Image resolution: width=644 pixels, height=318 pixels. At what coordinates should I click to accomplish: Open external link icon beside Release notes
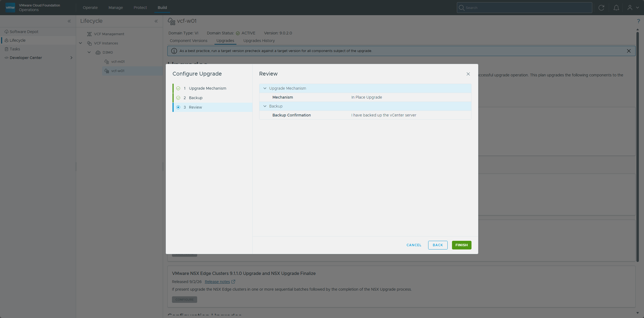tap(233, 282)
